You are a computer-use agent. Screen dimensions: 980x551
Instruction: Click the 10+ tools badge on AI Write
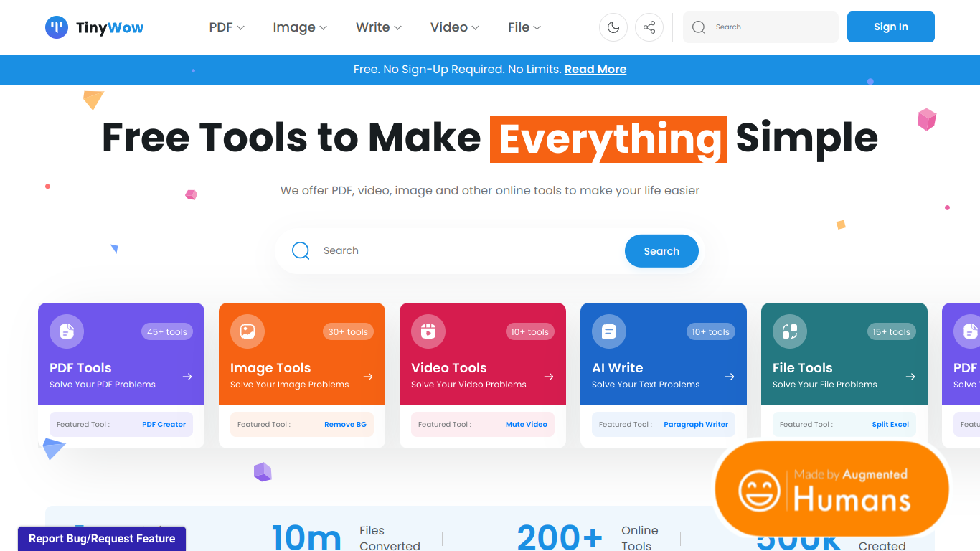point(710,331)
